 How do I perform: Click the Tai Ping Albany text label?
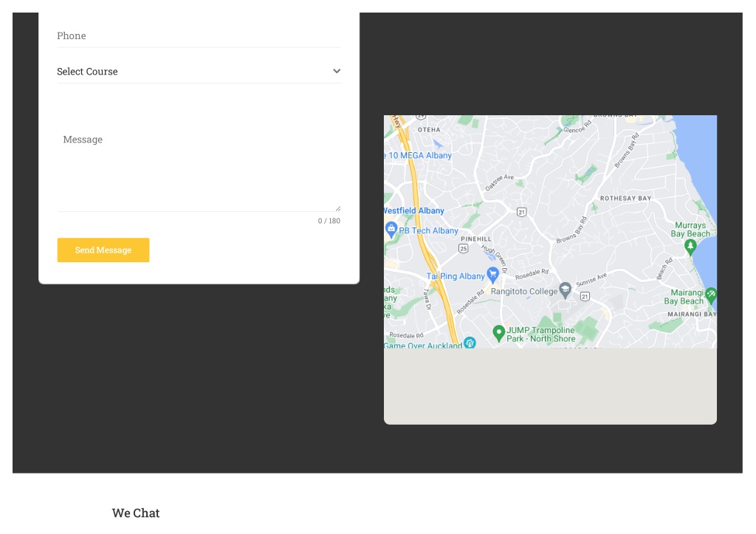click(456, 276)
